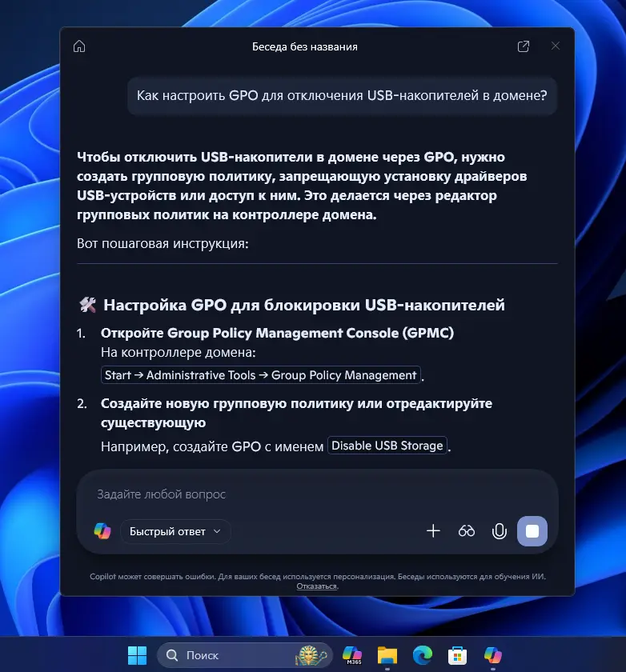Click the "Disable USB Storage" code snippet
Image resolution: width=626 pixels, height=672 pixels.
(x=387, y=446)
